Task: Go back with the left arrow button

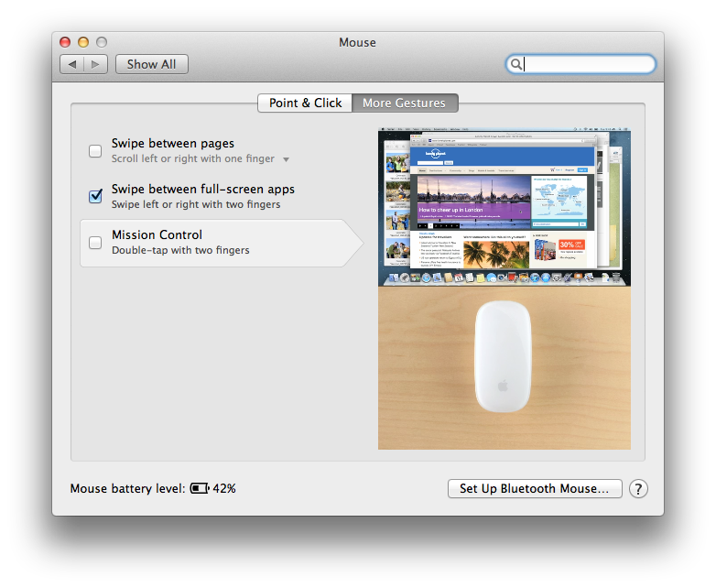Action: coord(72,64)
